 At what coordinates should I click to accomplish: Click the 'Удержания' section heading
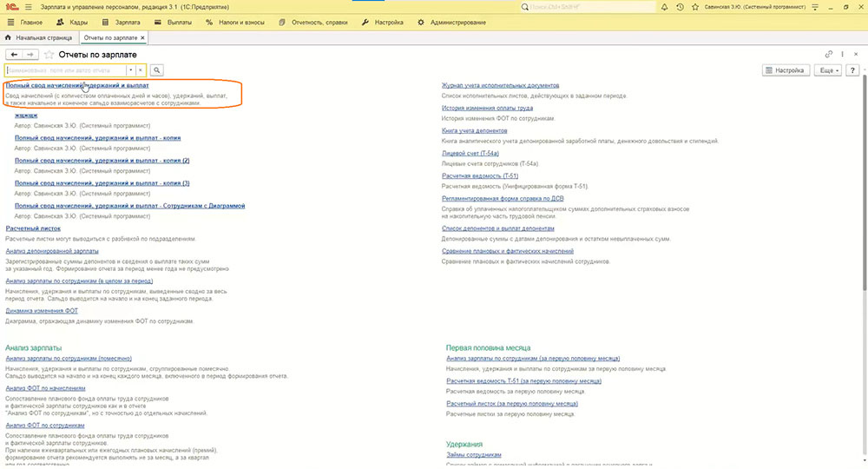(464, 444)
